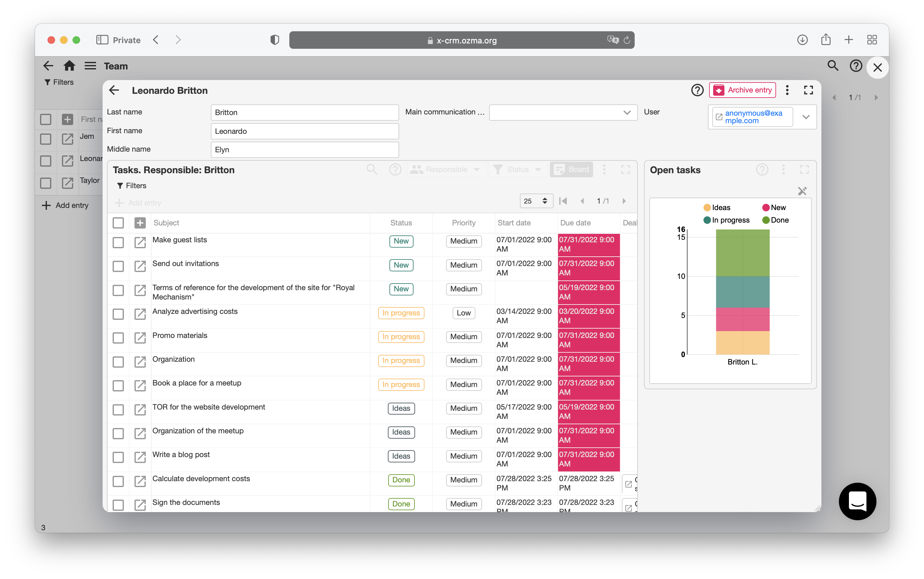Open Responsible grouping dropdown
Viewport: 924px width, 579px height.
point(446,169)
